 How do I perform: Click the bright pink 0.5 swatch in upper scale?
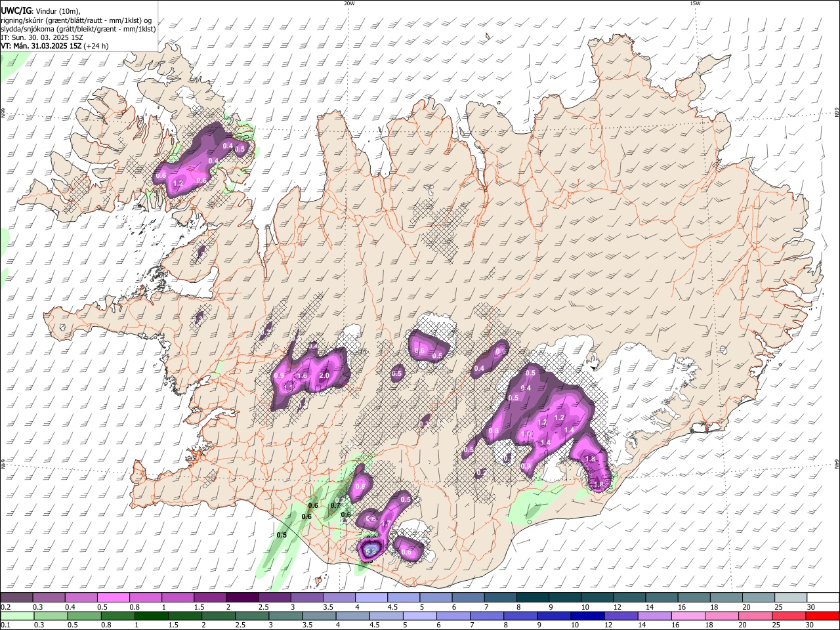point(113,597)
